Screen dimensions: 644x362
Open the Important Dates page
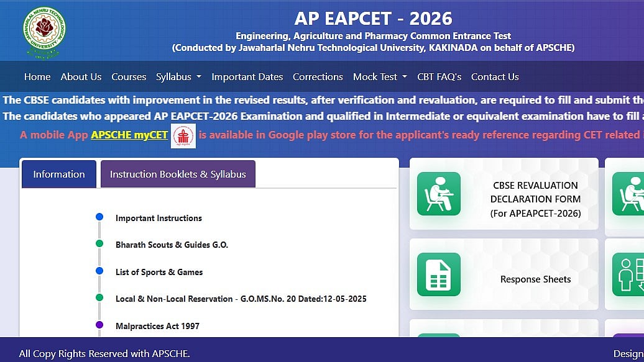pyautogui.click(x=247, y=77)
